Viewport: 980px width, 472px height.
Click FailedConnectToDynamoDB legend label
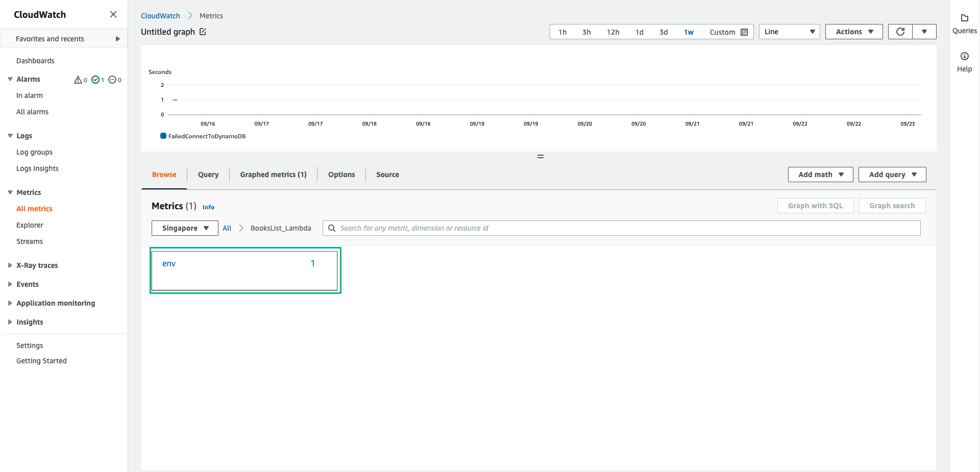click(x=207, y=136)
